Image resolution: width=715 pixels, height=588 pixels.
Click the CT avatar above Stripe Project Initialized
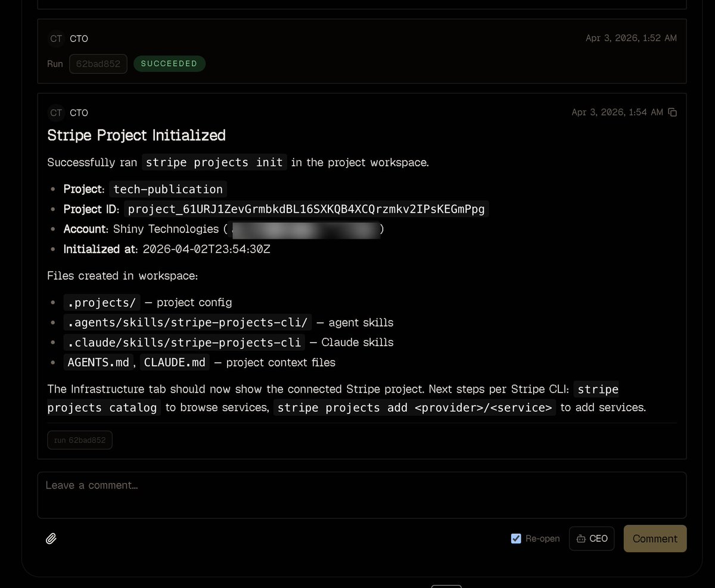56,113
